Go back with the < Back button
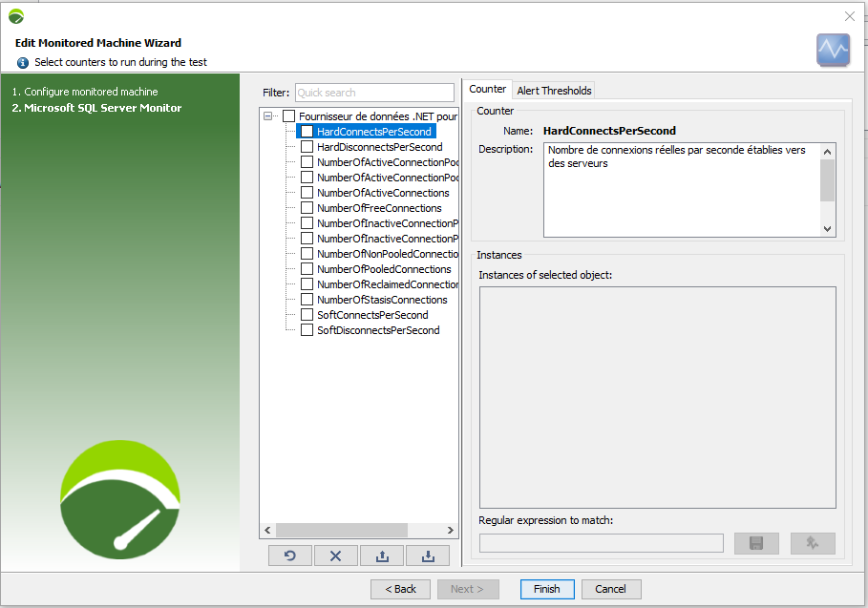The height and width of the screenshot is (608, 868). point(400,589)
